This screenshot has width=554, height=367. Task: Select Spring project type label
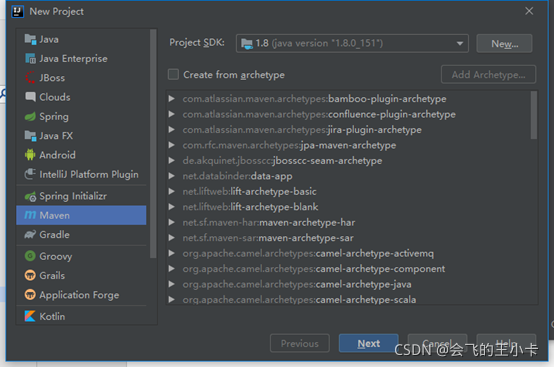pyautogui.click(x=54, y=117)
